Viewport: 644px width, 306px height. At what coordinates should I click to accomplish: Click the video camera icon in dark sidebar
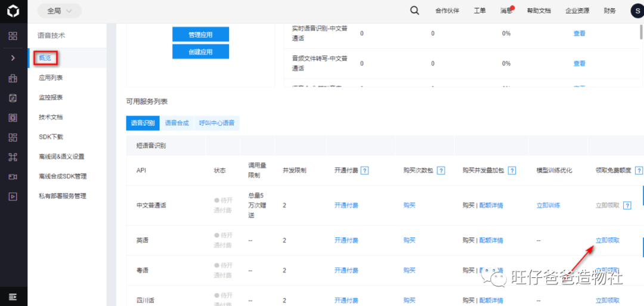coord(13,177)
